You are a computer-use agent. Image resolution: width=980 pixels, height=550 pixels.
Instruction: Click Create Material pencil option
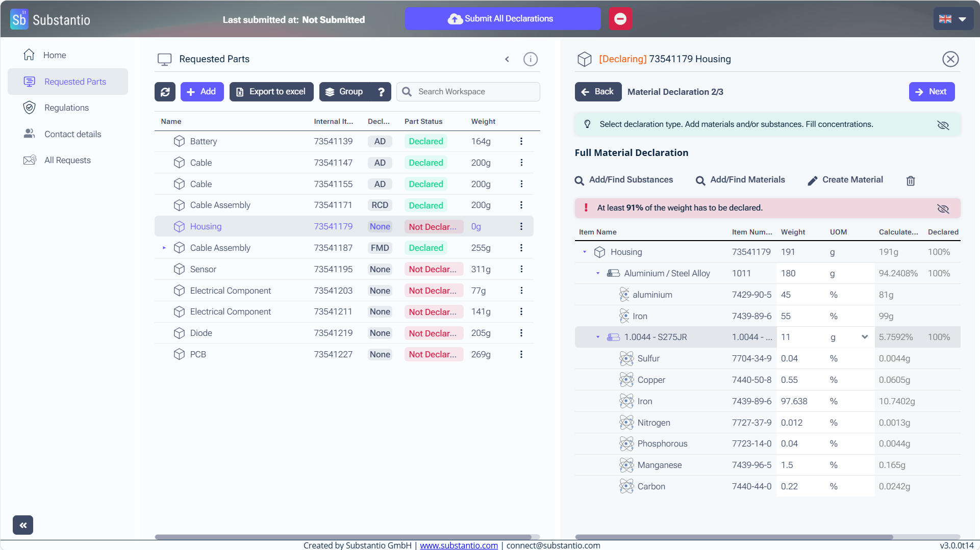click(x=845, y=180)
